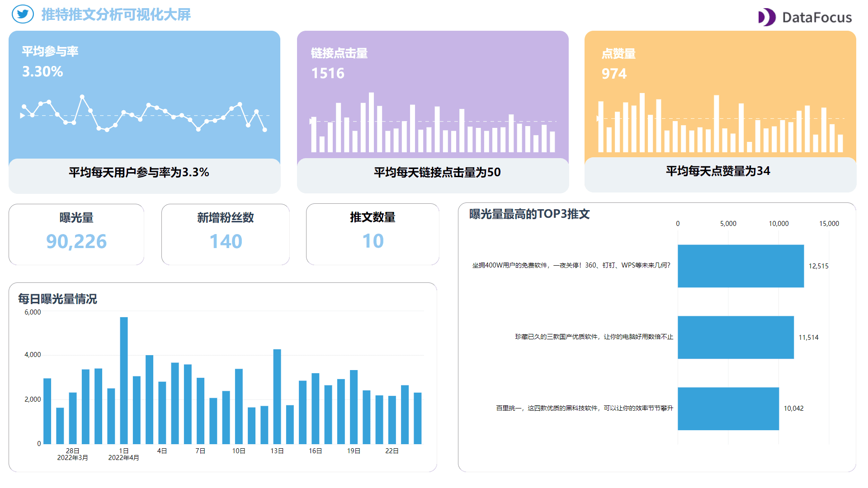Screen dimensions: 868x488
Task: Click the 19日 x-axis label
Action: coord(354,451)
